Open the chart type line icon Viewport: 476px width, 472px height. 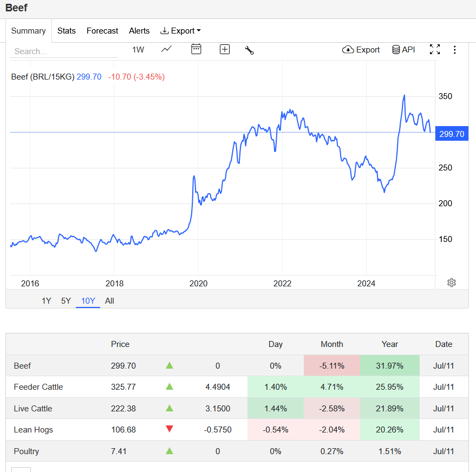tap(166, 49)
